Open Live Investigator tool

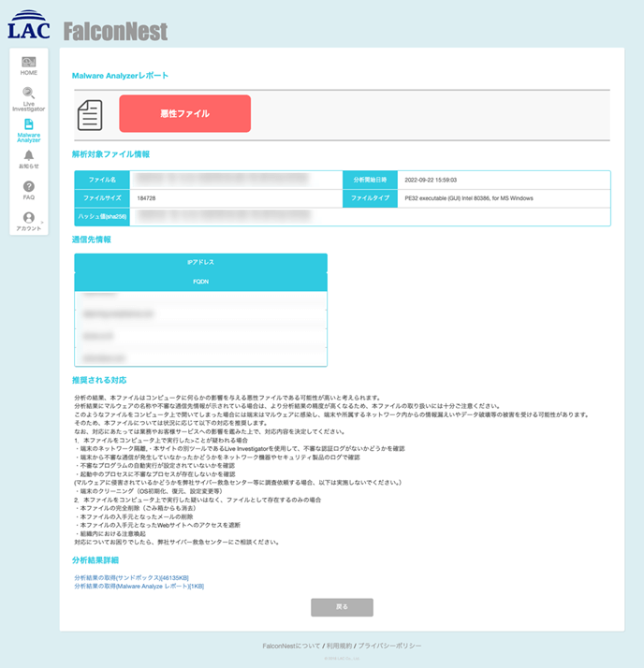coord(29,99)
